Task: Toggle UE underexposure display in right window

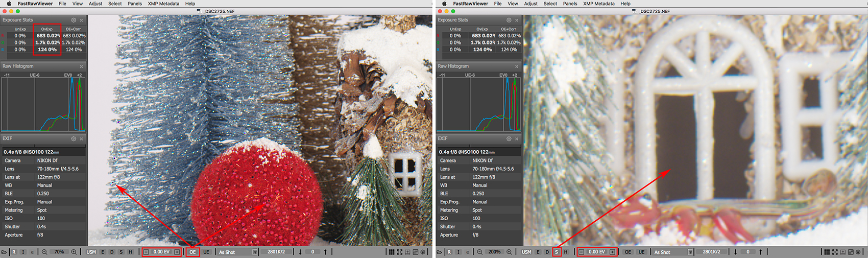Action: click(641, 252)
